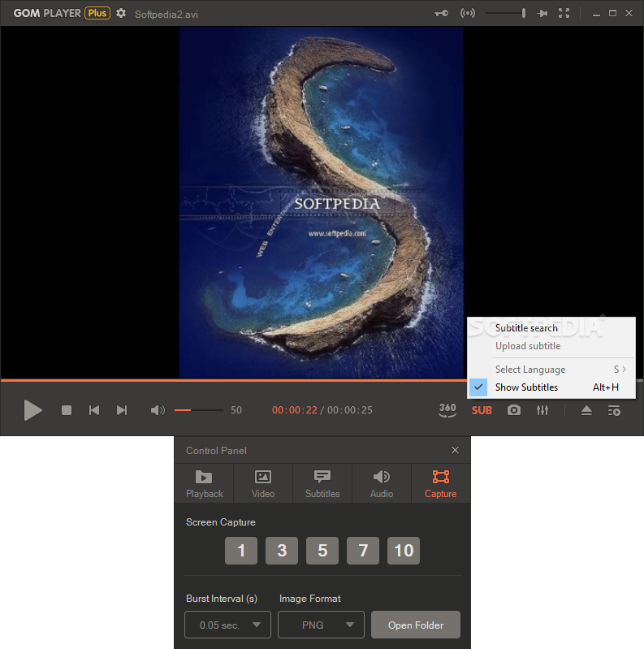The width and height of the screenshot is (644, 649).
Task: Select the Capture tab
Action: (x=441, y=483)
